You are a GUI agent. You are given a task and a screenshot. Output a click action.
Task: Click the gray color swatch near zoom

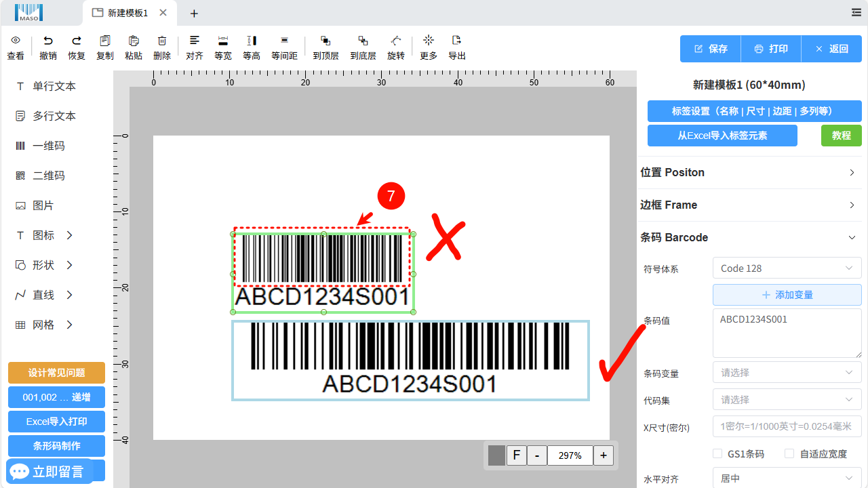(x=496, y=455)
